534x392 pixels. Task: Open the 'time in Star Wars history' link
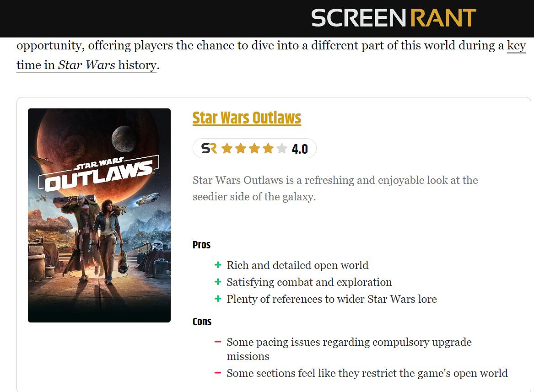click(x=86, y=65)
